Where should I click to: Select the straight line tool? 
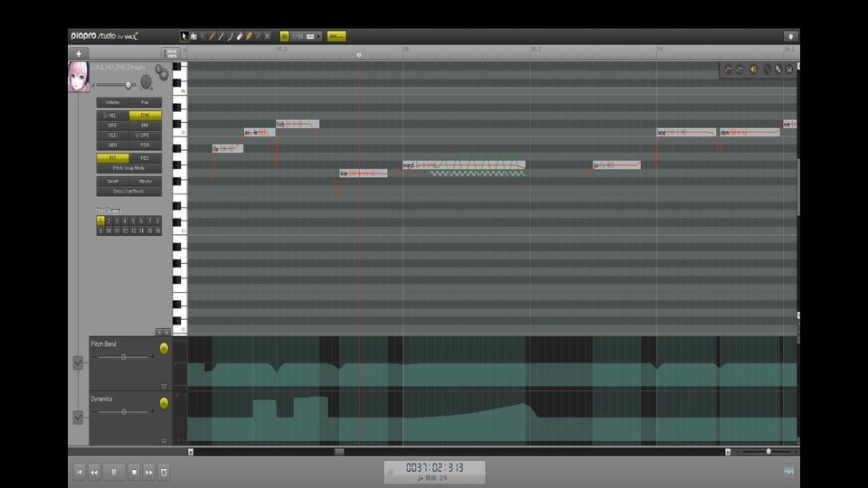221,36
